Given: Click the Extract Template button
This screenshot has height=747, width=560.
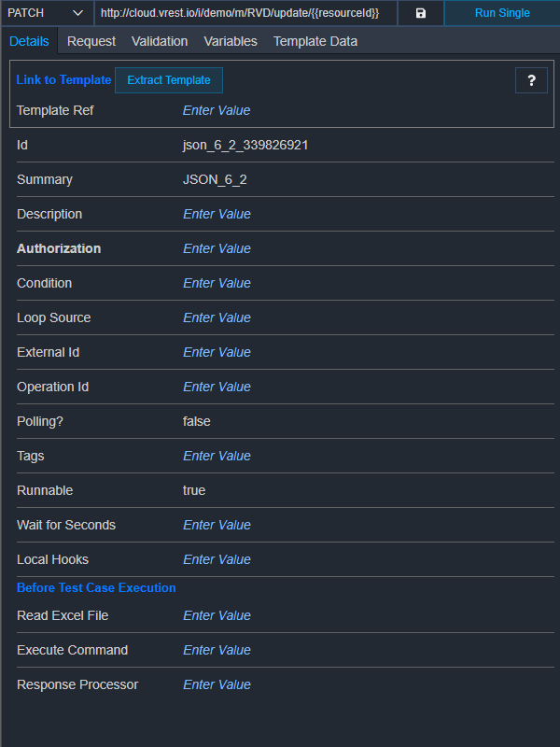Looking at the screenshot, I should (169, 80).
